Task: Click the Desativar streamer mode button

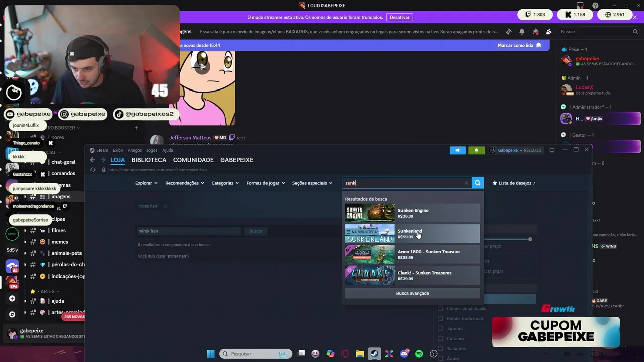Action: [x=399, y=17]
